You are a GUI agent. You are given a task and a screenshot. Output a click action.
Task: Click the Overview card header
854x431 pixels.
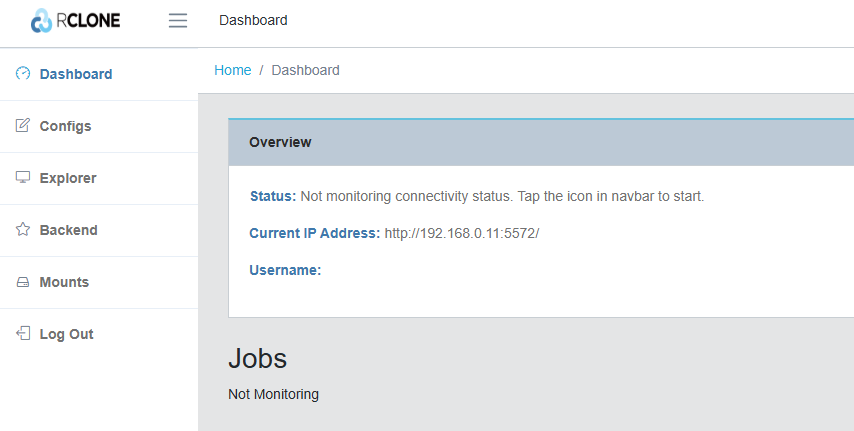tap(280, 142)
